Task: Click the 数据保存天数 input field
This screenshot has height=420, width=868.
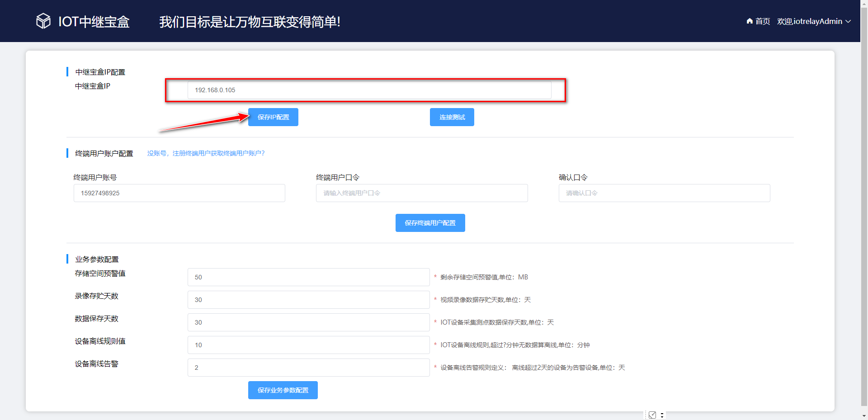Action: click(x=309, y=322)
